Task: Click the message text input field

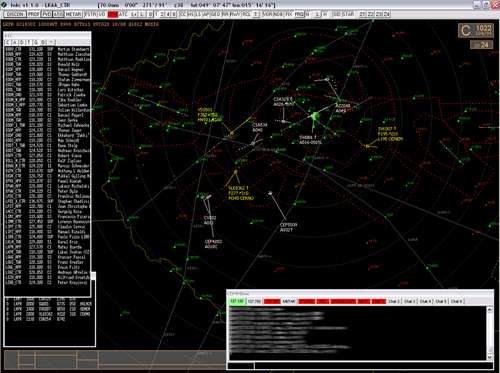Action: pos(373,366)
